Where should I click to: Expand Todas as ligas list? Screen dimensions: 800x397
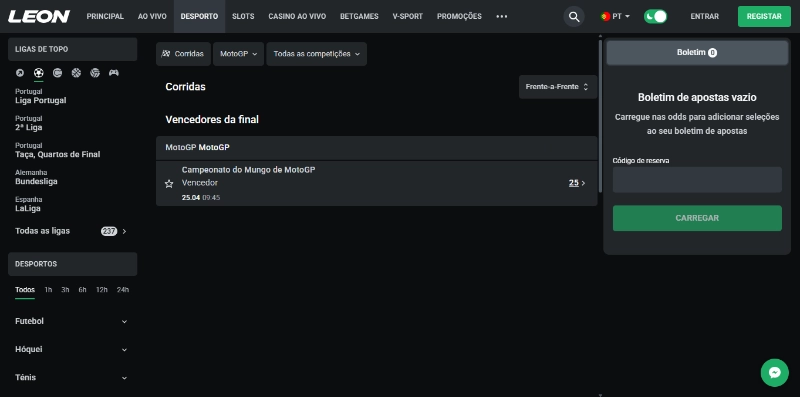click(x=72, y=231)
